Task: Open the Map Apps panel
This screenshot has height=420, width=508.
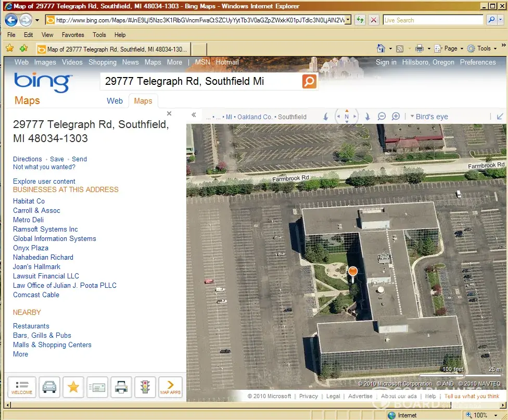Action: (170, 387)
